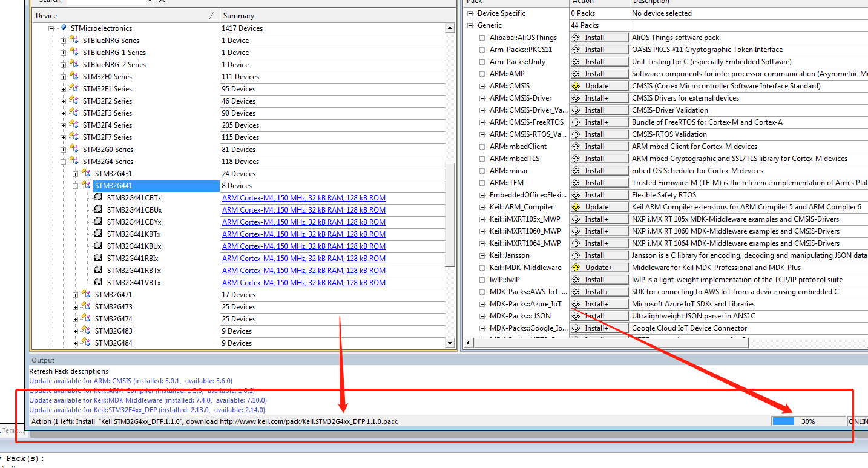Click chip icon beside STM32G441CBTx

(x=99, y=197)
